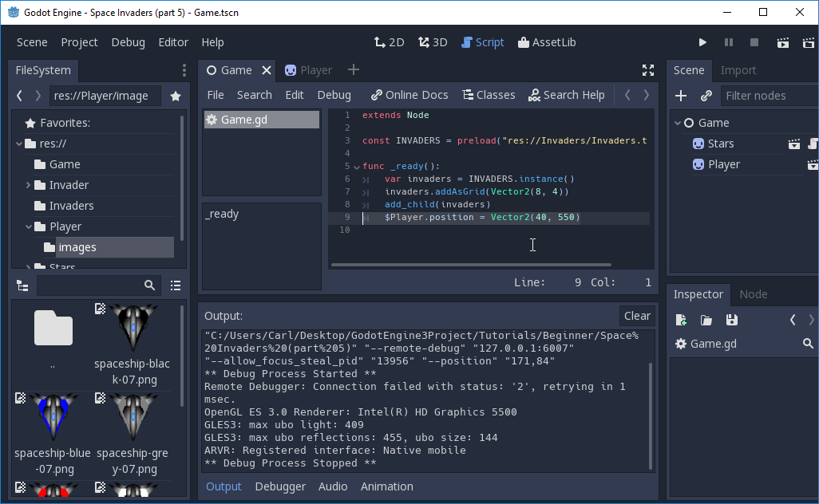
Task: Toggle favorite star for current folder
Action: [176, 96]
